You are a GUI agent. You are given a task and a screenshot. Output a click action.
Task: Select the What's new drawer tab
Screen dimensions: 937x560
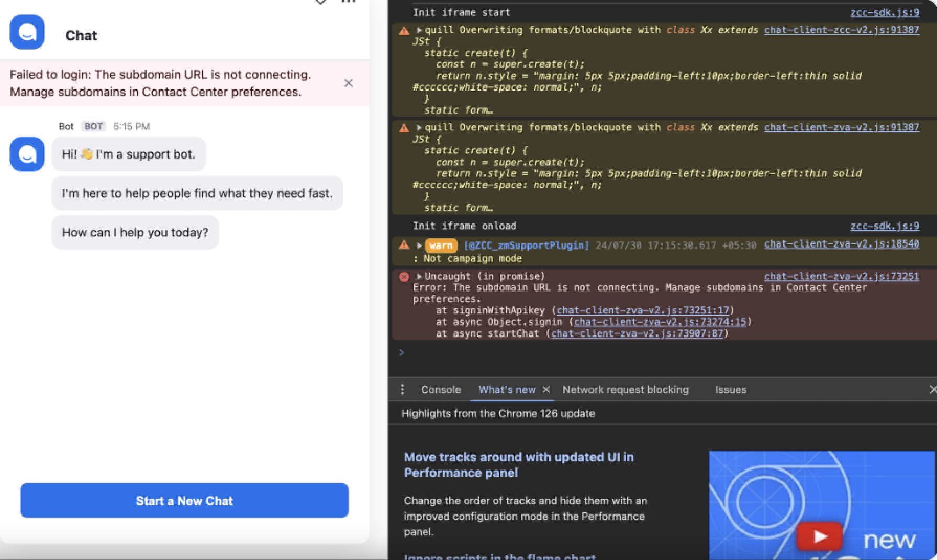click(x=507, y=389)
